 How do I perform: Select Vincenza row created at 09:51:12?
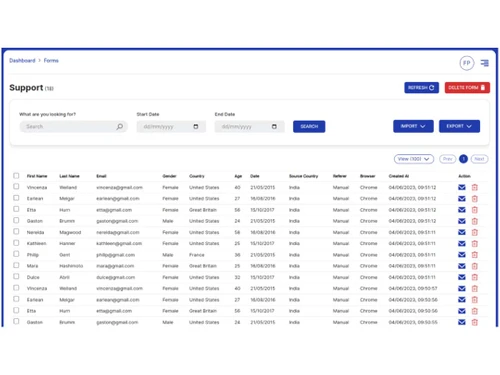tap(16, 186)
